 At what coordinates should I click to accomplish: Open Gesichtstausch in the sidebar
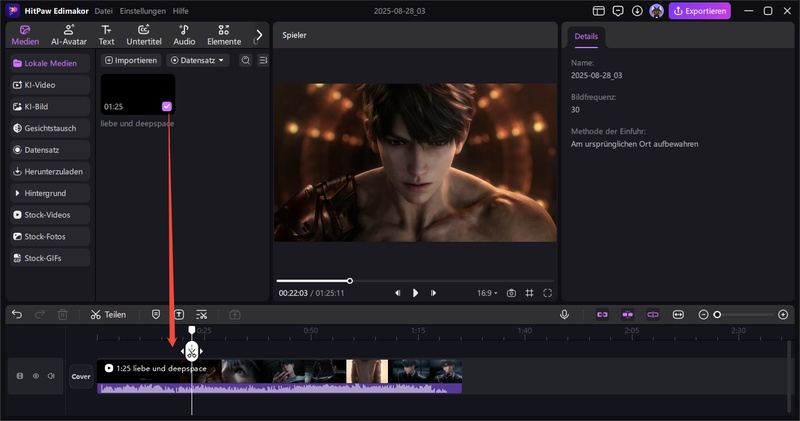click(x=50, y=128)
